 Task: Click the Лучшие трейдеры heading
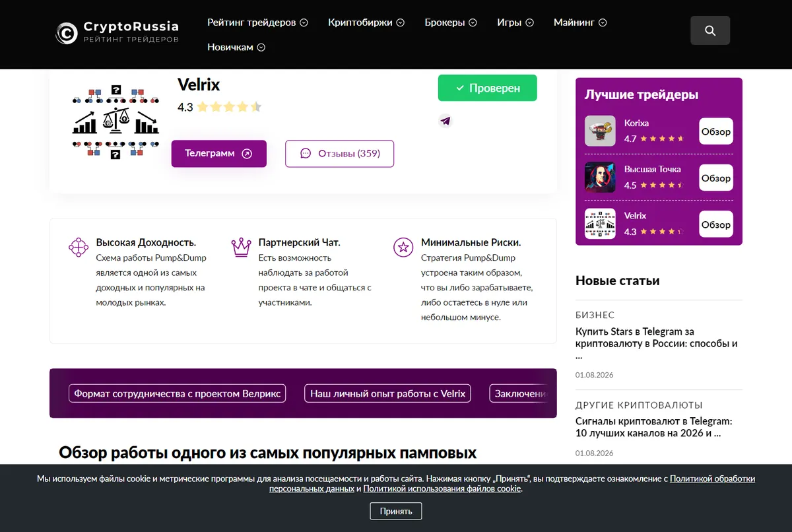coord(642,94)
